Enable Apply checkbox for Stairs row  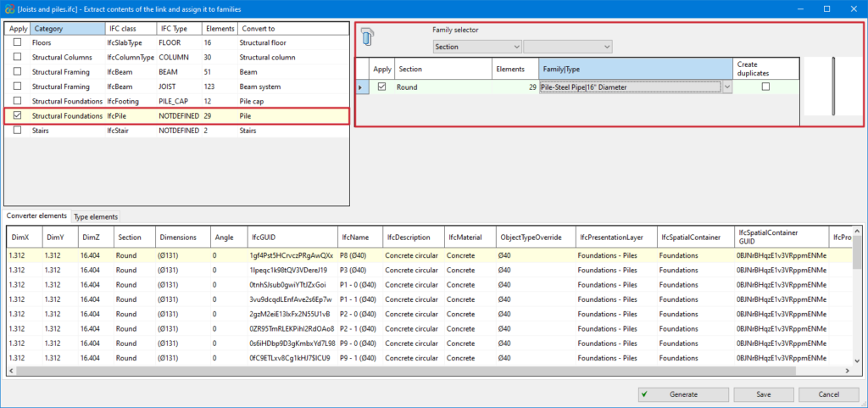[18, 131]
